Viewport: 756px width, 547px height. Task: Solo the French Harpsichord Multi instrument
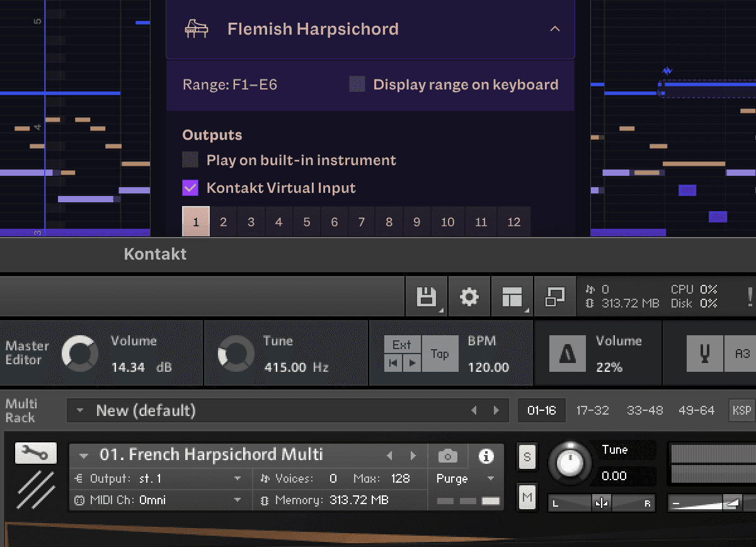[x=527, y=456]
